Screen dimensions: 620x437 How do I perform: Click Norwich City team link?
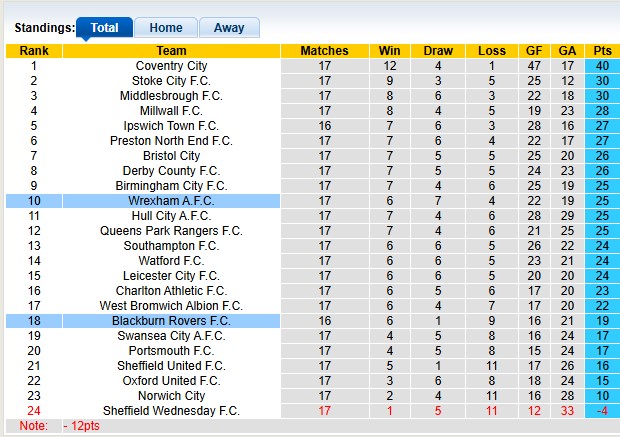(x=171, y=396)
